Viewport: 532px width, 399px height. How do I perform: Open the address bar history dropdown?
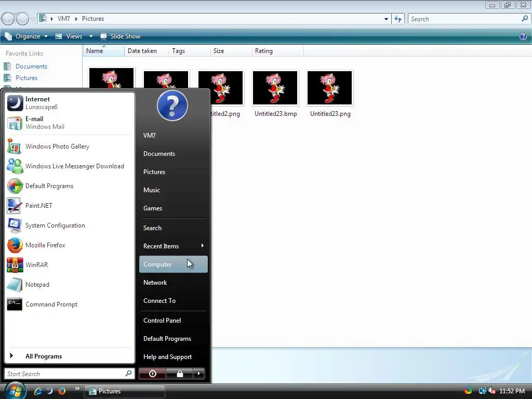386,19
